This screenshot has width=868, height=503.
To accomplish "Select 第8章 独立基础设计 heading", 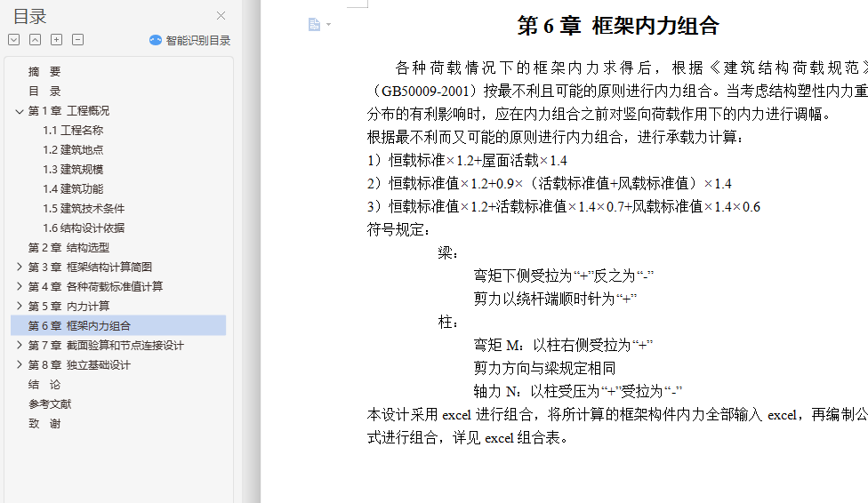I will click(x=79, y=364).
